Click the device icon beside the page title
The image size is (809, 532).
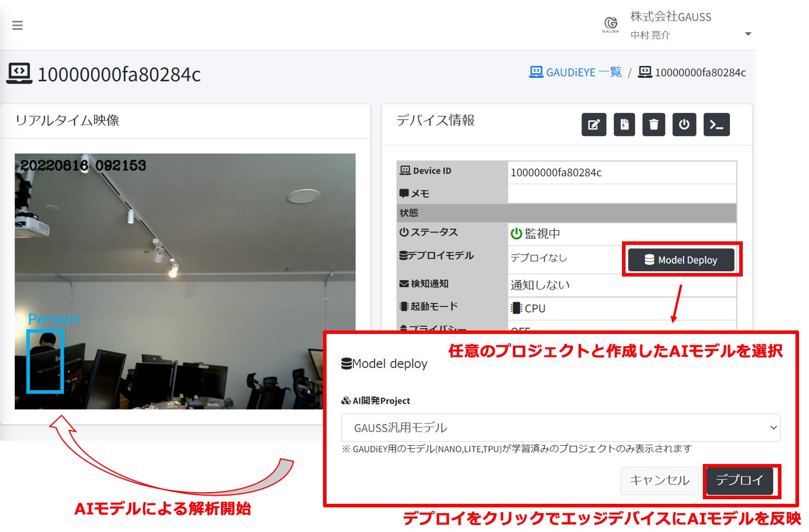(x=19, y=74)
